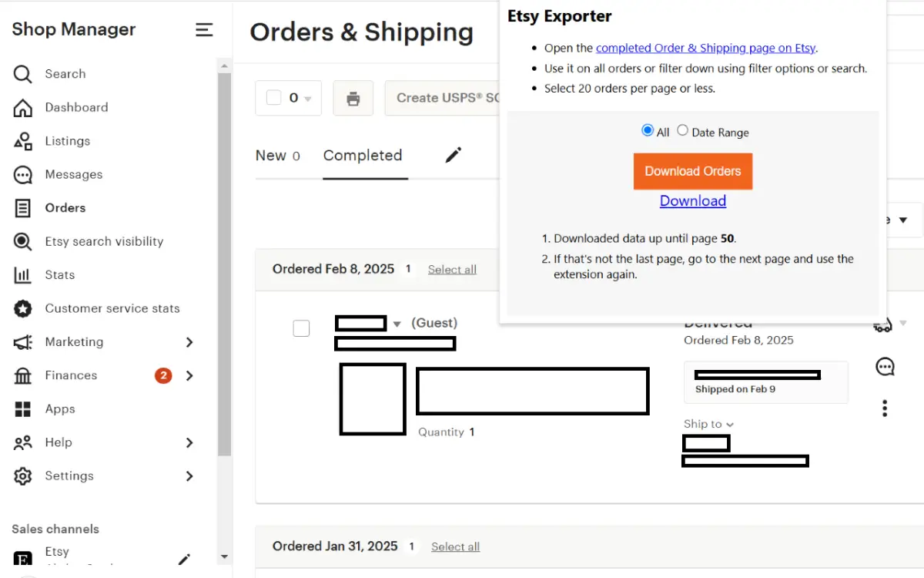Open the Guest buyer dropdown arrow
Screen dimensions: 924x578
pyautogui.click(x=397, y=324)
